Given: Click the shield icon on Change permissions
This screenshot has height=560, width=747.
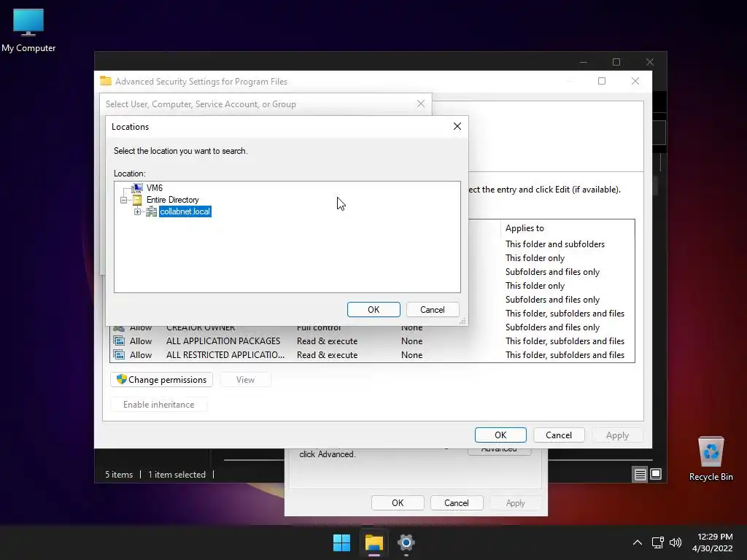Looking at the screenshot, I should coord(122,379).
